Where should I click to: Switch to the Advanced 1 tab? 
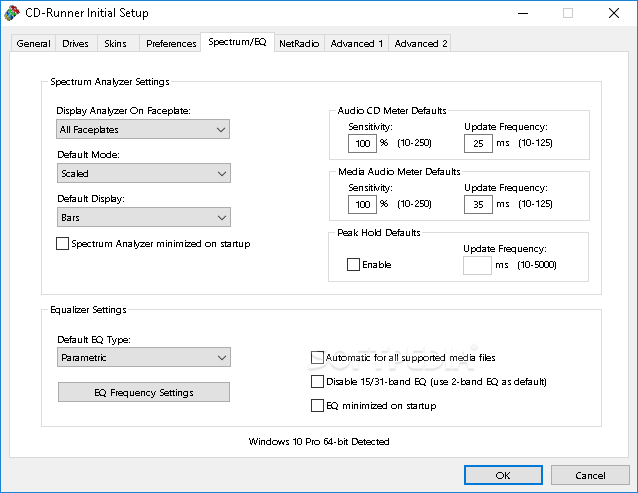356,44
